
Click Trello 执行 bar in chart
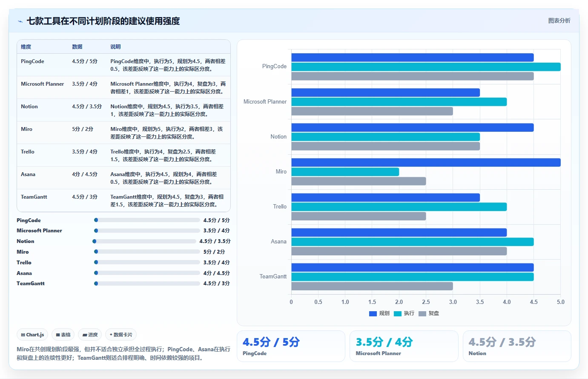click(x=399, y=207)
